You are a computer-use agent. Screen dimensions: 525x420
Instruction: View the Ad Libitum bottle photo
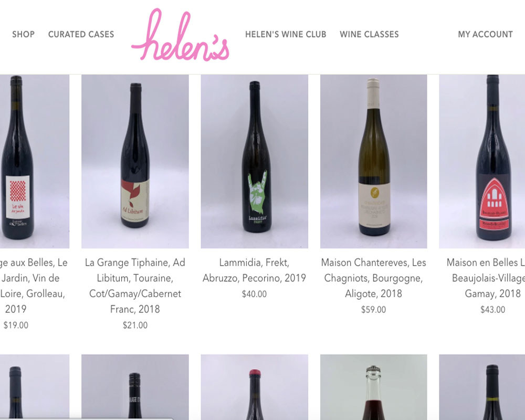pos(135,161)
